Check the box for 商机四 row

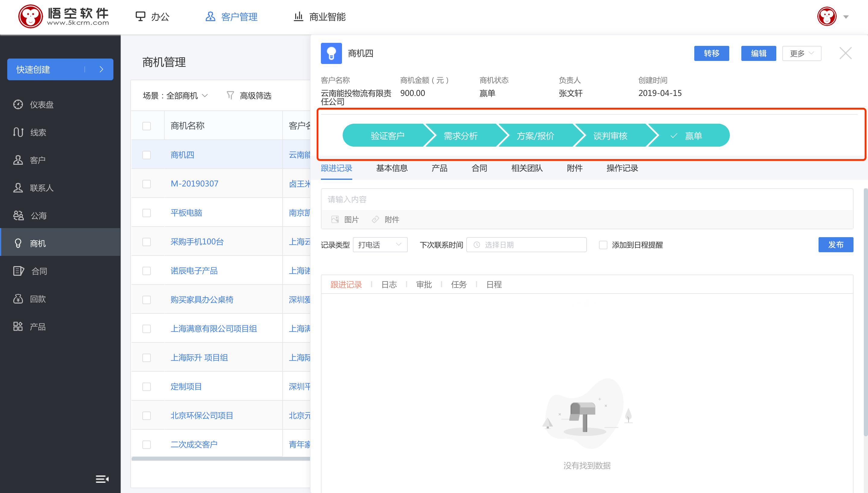point(147,155)
